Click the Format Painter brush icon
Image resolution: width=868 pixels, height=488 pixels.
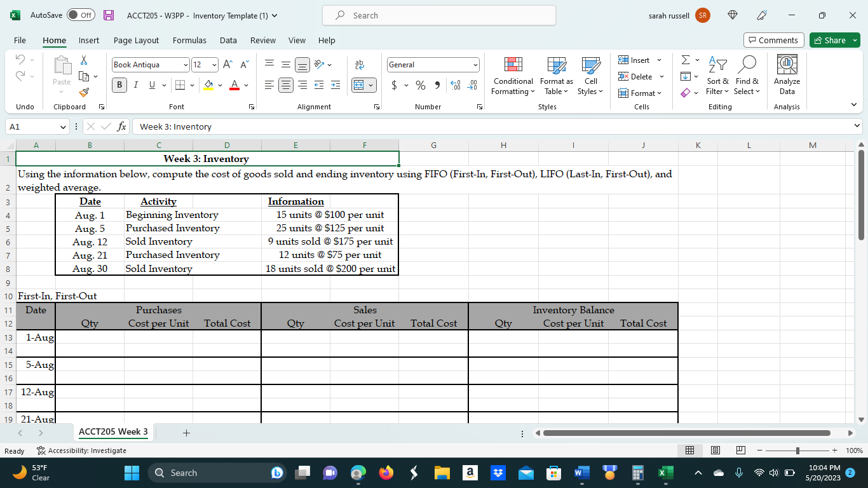coord(85,93)
